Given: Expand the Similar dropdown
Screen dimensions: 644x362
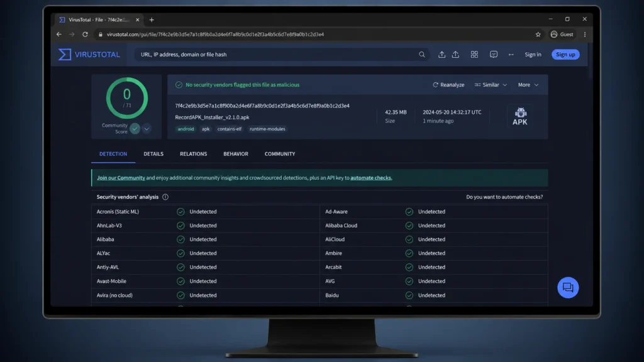Looking at the screenshot, I should (491, 85).
